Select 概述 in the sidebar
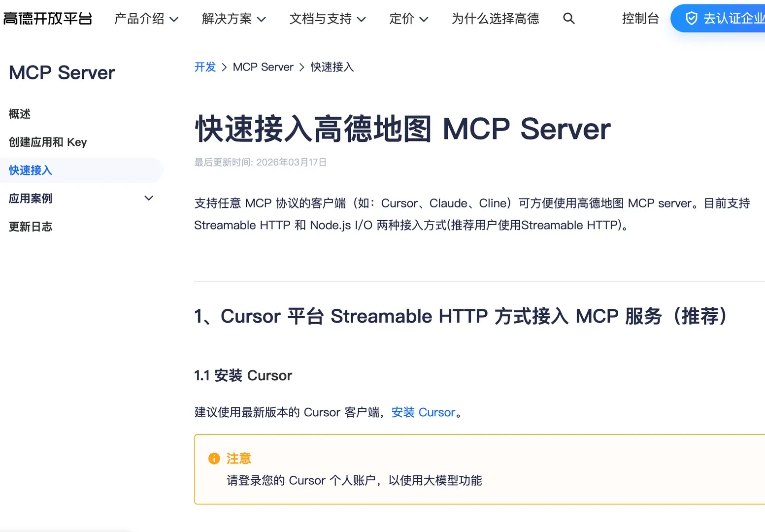This screenshot has width=765, height=532. (x=20, y=114)
